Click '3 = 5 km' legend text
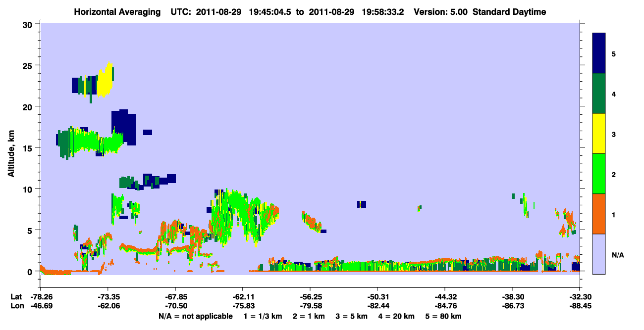 coord(352,316)
